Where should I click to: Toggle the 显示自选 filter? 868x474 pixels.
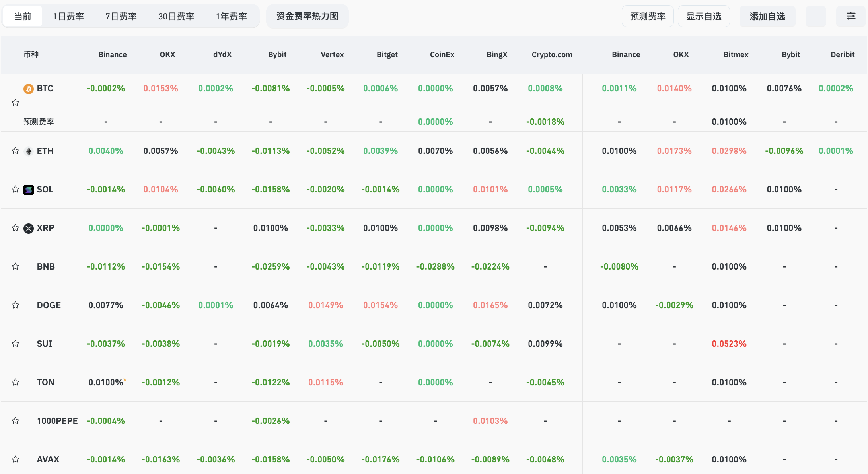[x=703, y=16]
